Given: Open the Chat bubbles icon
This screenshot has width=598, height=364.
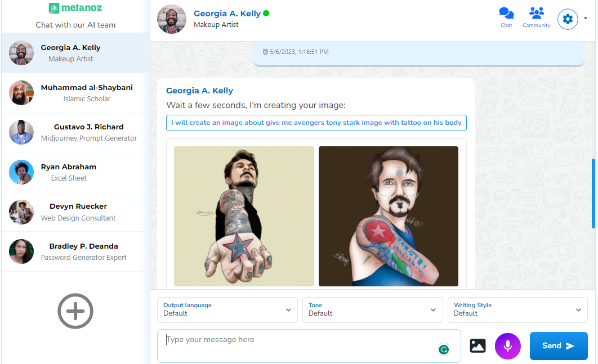Looking at the screenshot, I should tap(506, 14).
